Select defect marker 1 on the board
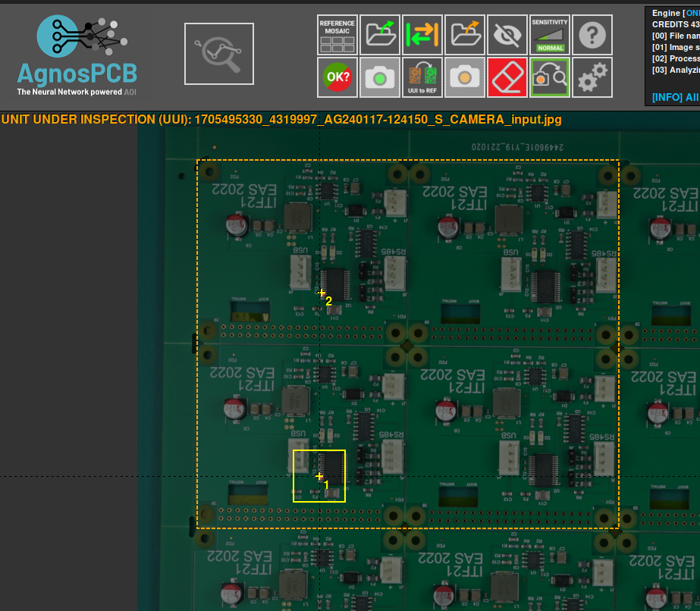This screenshot has width=700, height=611. tap(320, 477)
